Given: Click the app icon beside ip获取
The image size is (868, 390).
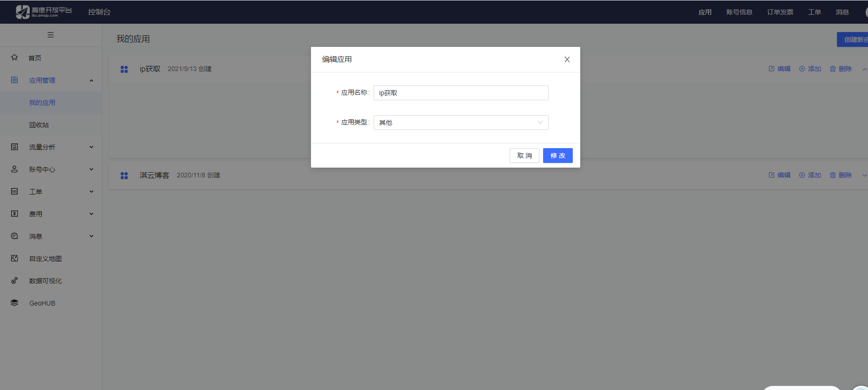Looking at the screenshot, I should click(x=124, y=69).
